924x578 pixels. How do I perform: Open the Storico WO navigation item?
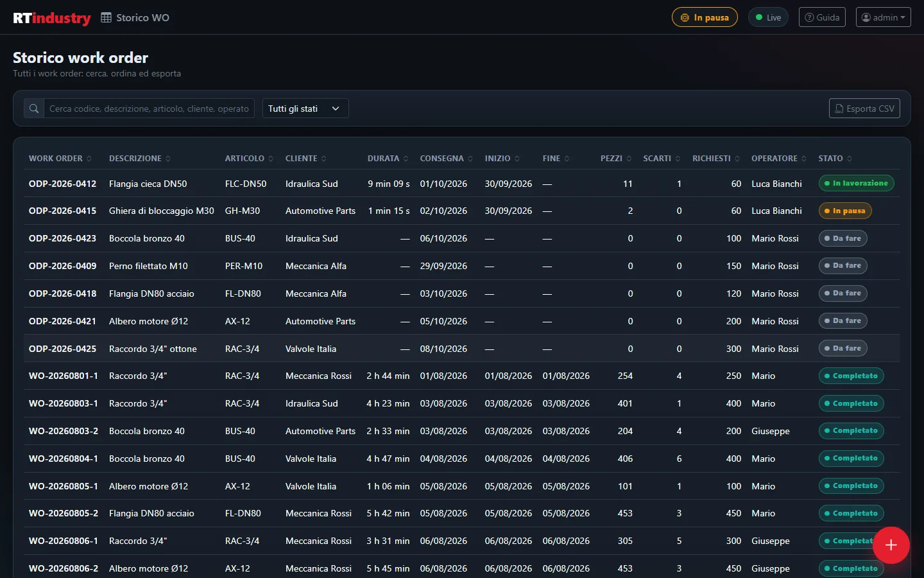point(135,18)
